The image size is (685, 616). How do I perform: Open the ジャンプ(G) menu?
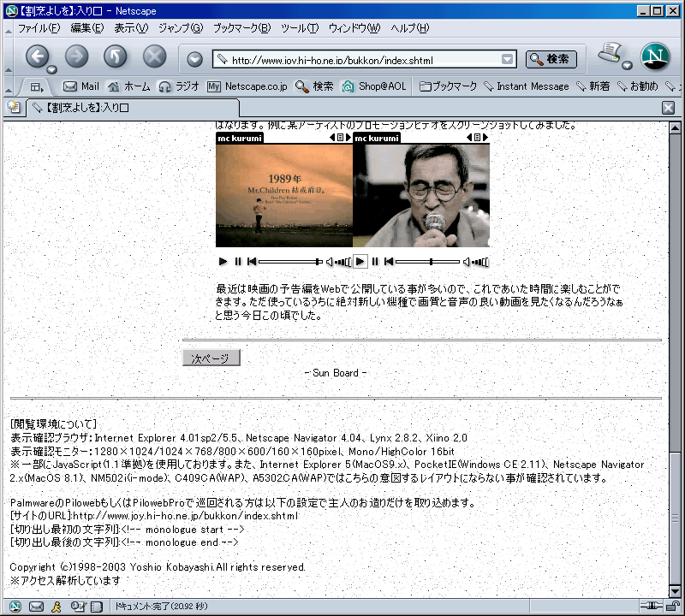coord(181,28)
